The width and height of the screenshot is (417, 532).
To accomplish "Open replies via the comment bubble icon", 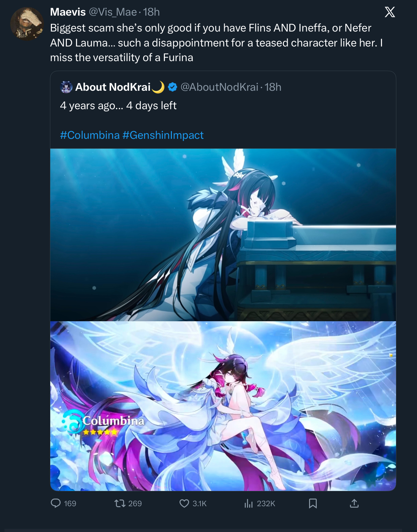I will [x=56, y=503].
